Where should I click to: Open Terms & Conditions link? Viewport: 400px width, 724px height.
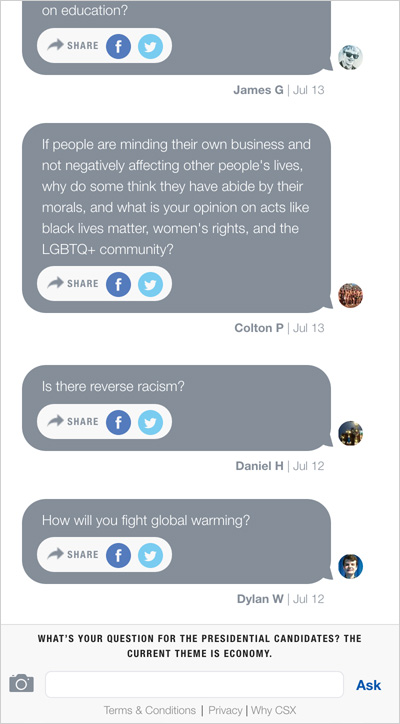click(x=150, y=710)
